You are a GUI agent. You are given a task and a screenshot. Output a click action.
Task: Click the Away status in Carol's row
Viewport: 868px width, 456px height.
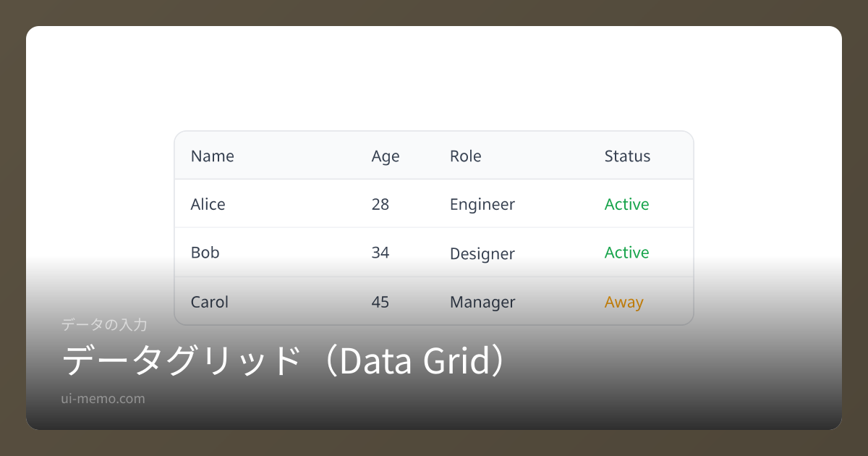624,303
